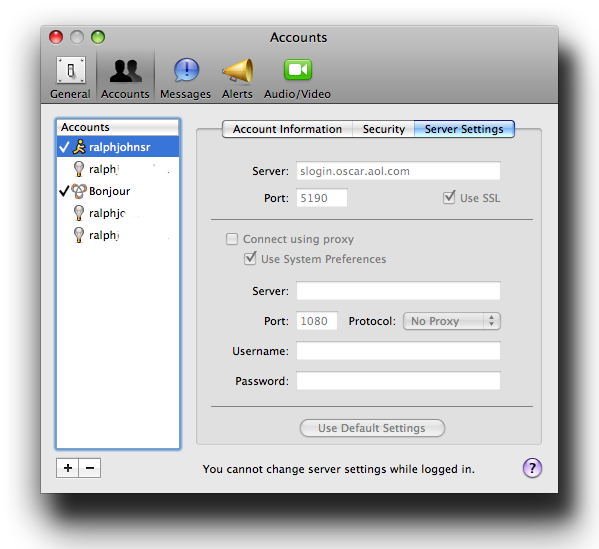This screenshot has width=599, height=549.
Task: Select the Bonjour account
Action: (118, 191)
